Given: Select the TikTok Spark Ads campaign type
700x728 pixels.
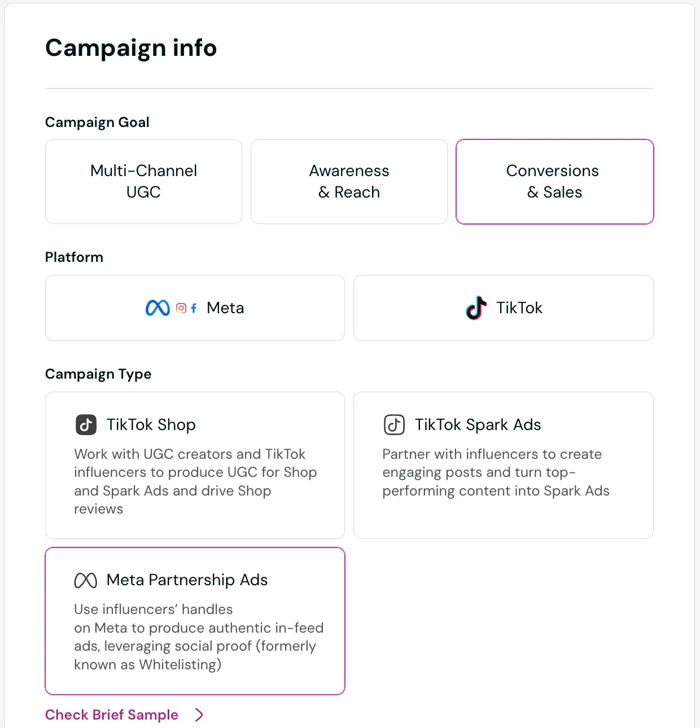Looking at the screenshot, I should coord(503,465).
